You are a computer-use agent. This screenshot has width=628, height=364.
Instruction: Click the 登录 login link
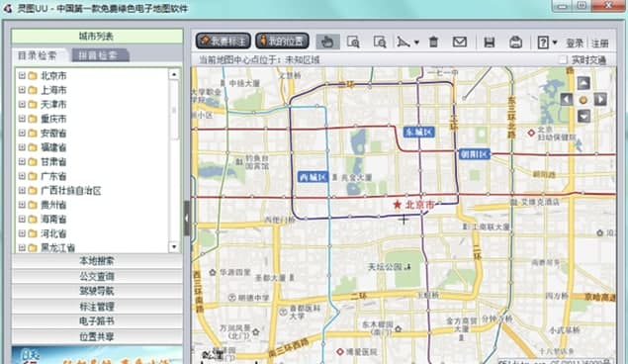(575, 43)
